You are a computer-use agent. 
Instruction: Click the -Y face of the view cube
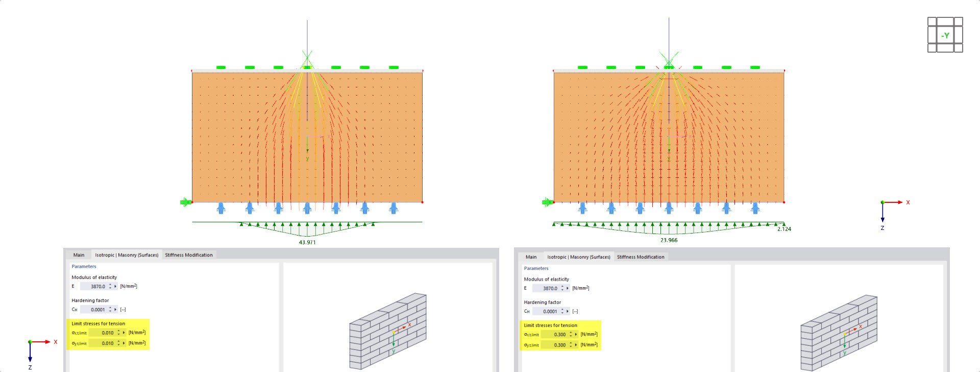pyautogui.click(x=945, y=35)
